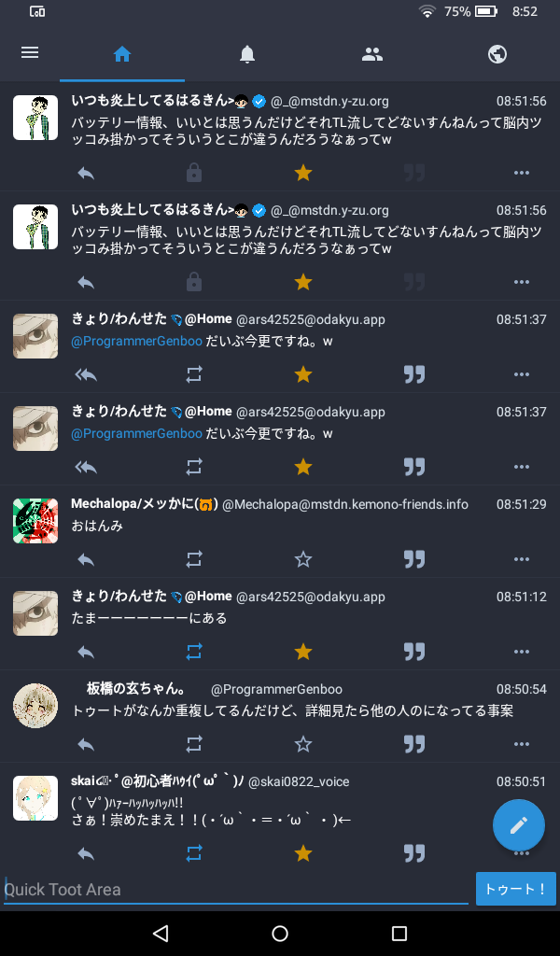This screenshot has height=956, width=560.
Task: Focus the Quick Toot Area input
Action: [236, 890]
